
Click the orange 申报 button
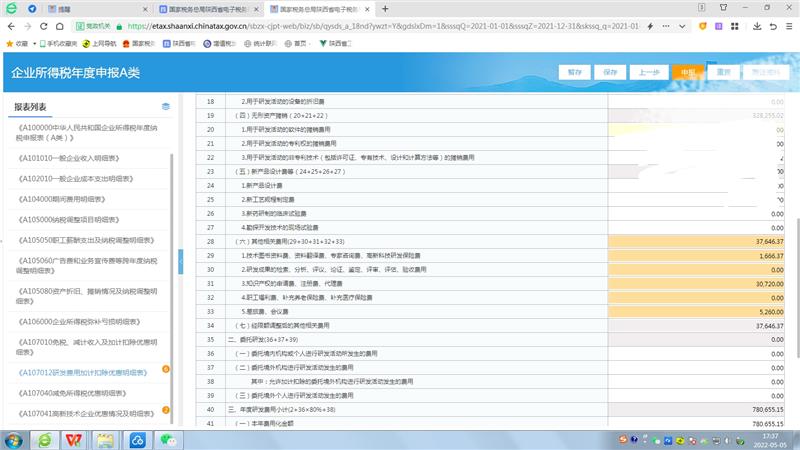tap(687, 73)
